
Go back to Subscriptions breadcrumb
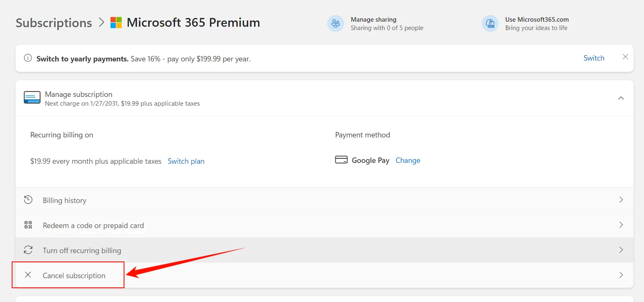click(x=53, y=23)
